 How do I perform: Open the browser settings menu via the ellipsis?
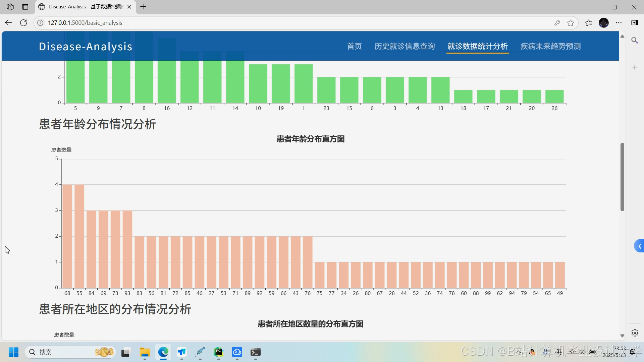619,22
